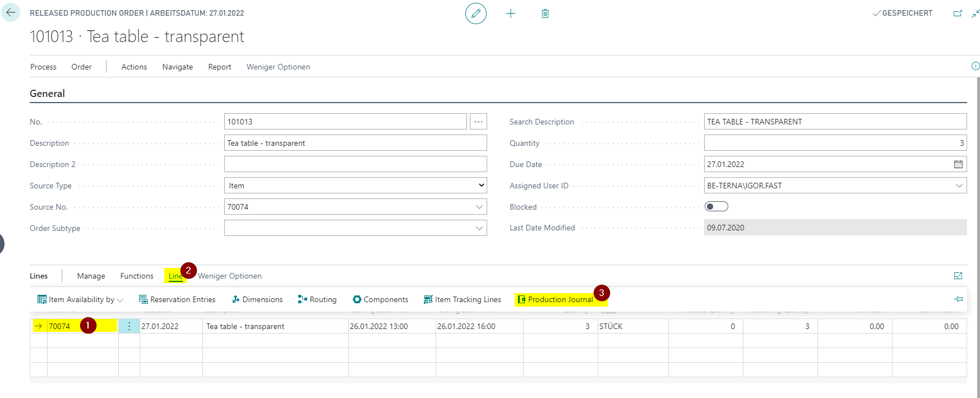
Task: Click the General section heading
Action: tap(47, 94)
